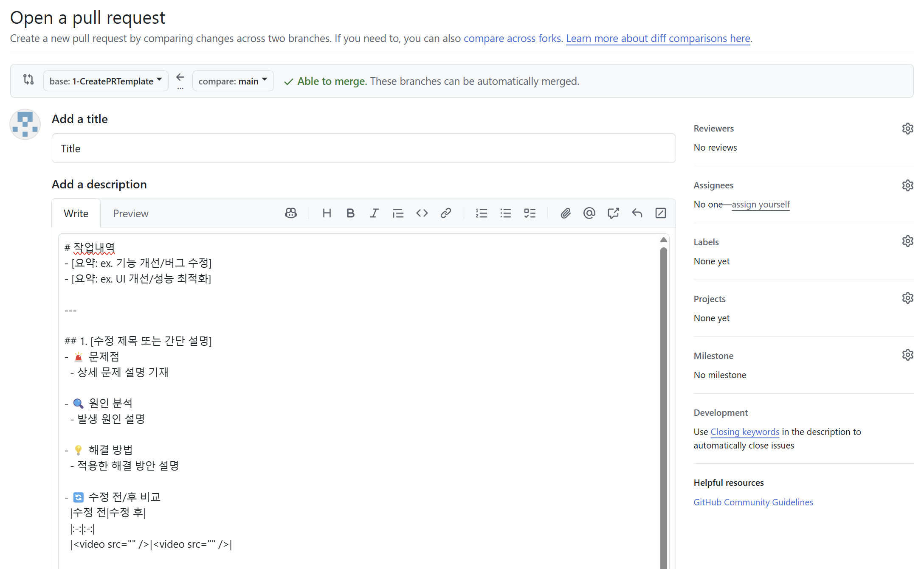
Task: Open the base branch 1-CreatePRTemplate dropdown
Action: [x=106, y=81]
